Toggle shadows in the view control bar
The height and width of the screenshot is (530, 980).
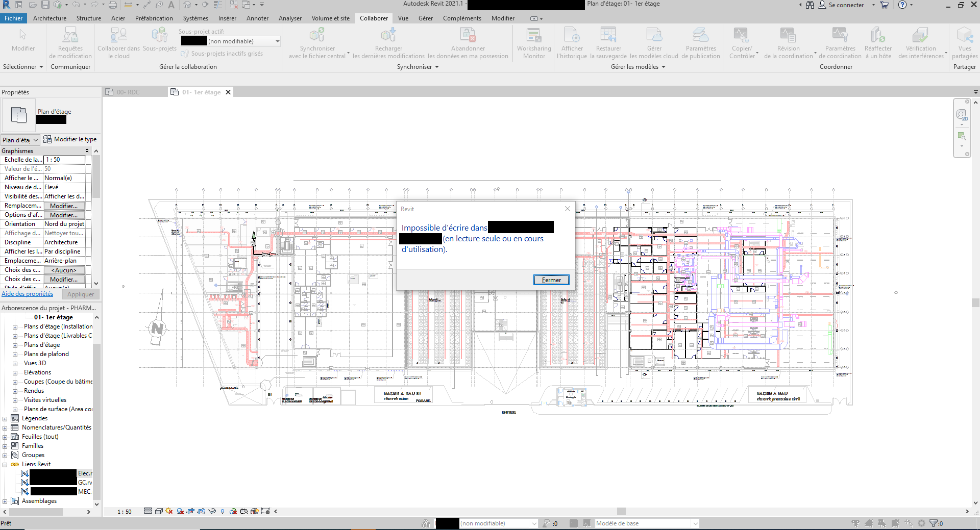(169, 512)
